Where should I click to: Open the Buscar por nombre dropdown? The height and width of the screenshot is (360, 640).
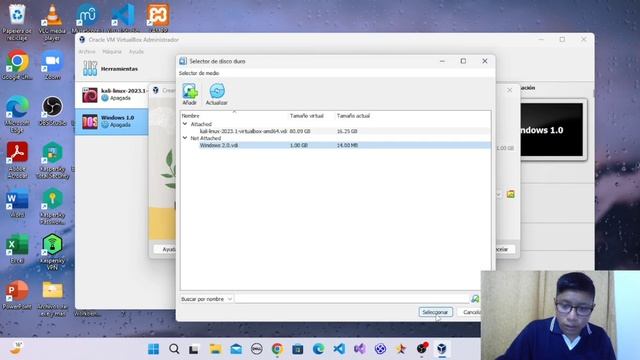tap(206, 299)
